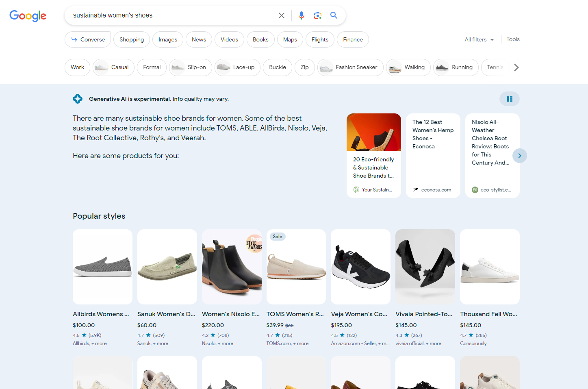Toggle the AI overview layout view button

[x=510, y=99]
